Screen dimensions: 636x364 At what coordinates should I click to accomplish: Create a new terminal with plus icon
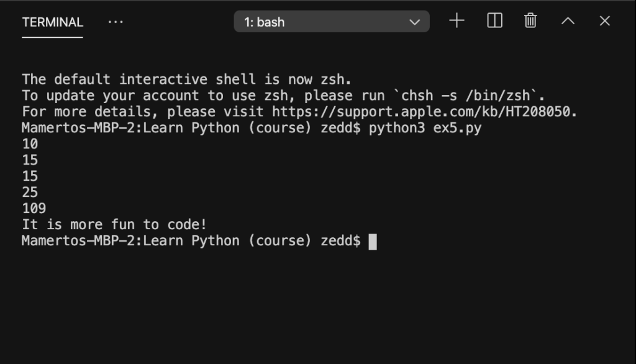[457, 21]
